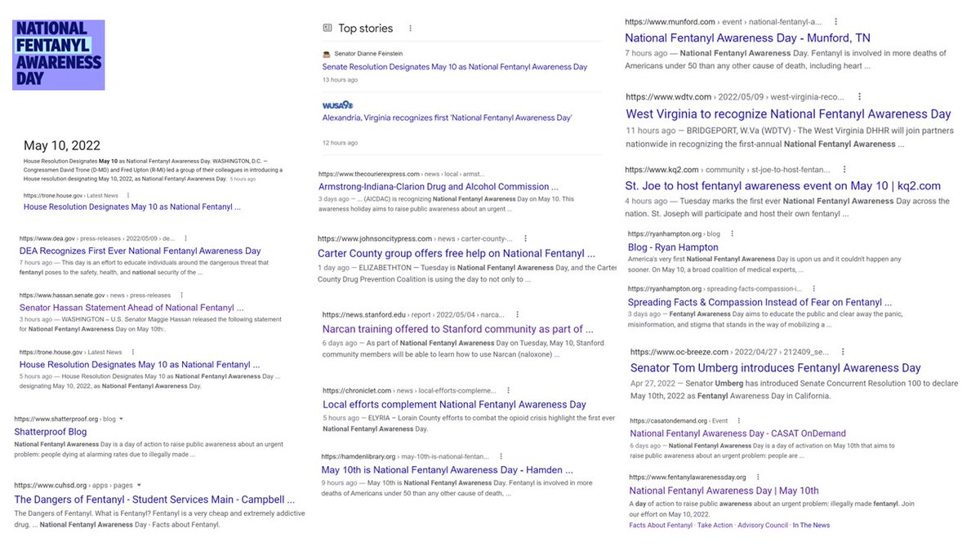The image size is (980, 551).
Task: Click the Senator Dianne Feinstein avatar icon
Action: [327, 54]
